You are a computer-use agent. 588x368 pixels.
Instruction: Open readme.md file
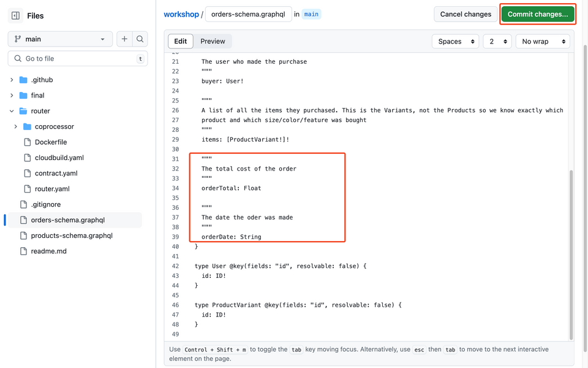click(x=49, y=251)
